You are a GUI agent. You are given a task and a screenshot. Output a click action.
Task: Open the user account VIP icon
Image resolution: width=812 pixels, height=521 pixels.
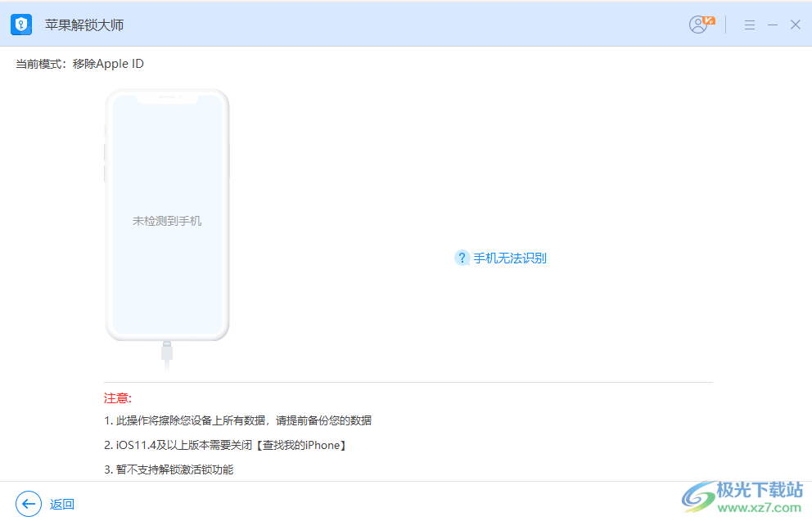pyautogui.click(x=701, y=25)
